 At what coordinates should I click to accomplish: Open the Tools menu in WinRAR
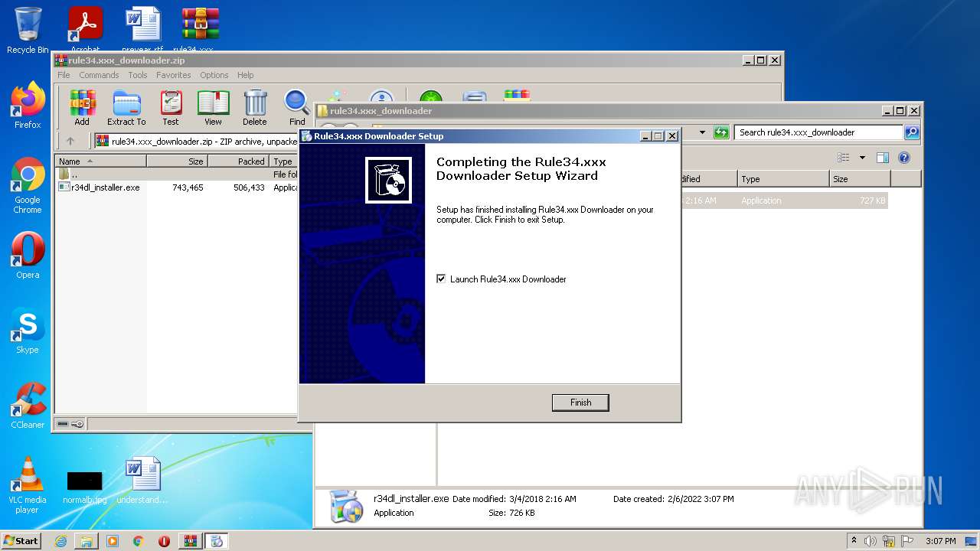coord(138,75)
